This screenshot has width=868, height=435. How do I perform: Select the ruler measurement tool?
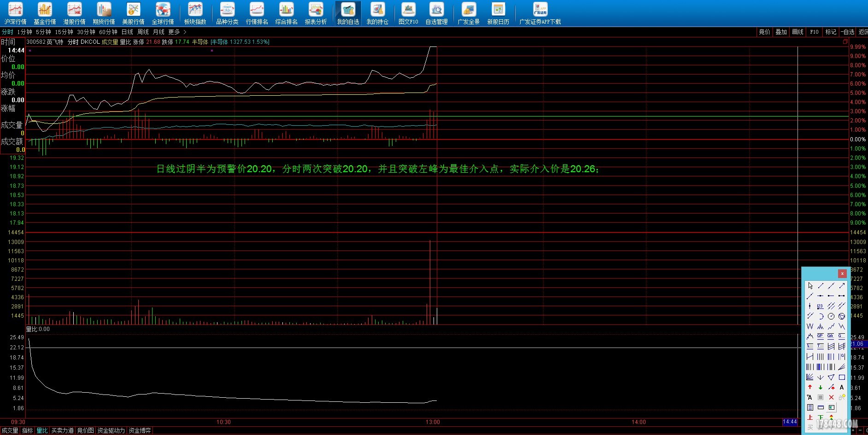click(x=821, y=407)
